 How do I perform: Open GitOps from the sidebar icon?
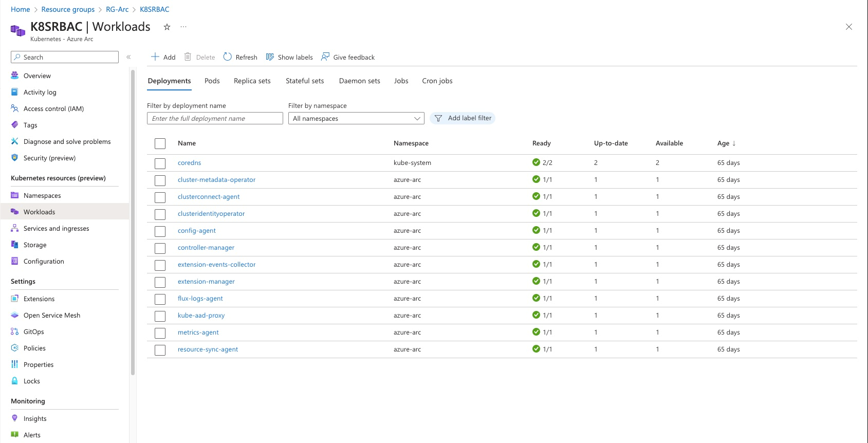coord(15,331)
